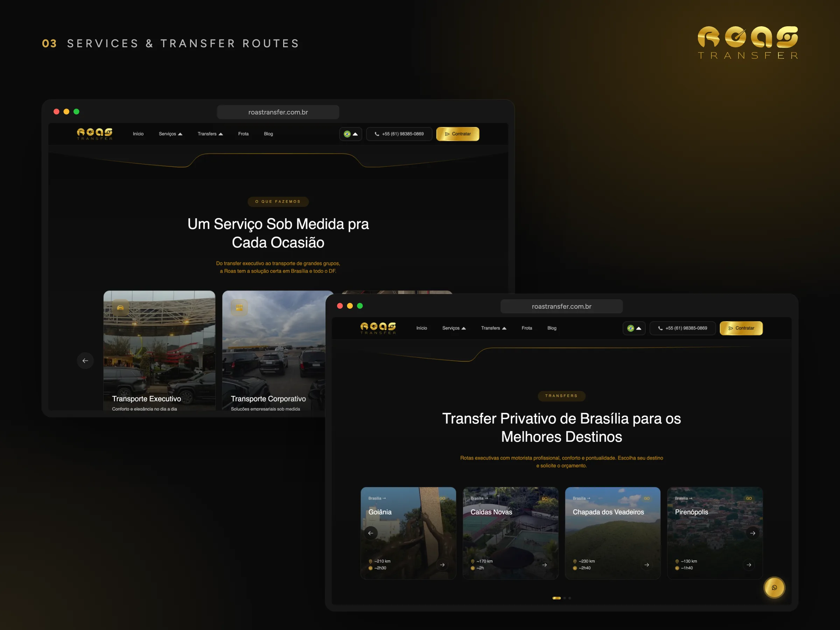Expand Transfers menu in back window
Screen dimensions: 840x630
pos(210,134)
